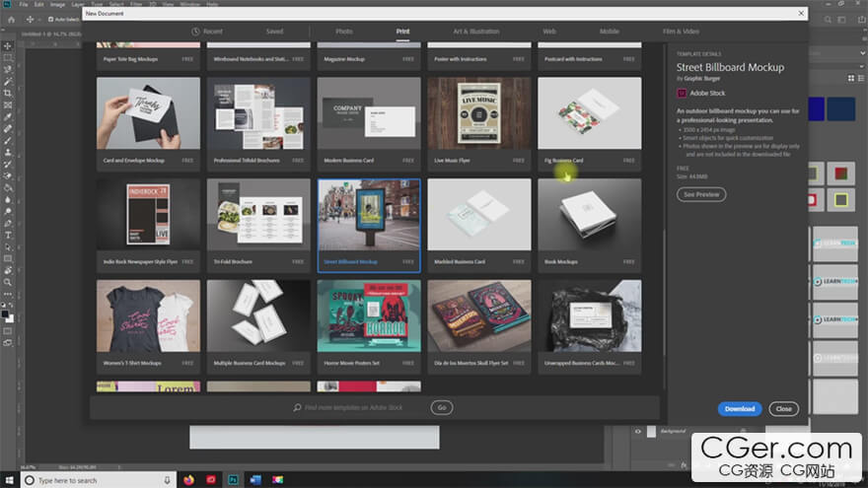This screenshot has height=488, width=868.
Task: Switch to Art & Illustration tab
Action: (476, 32)
